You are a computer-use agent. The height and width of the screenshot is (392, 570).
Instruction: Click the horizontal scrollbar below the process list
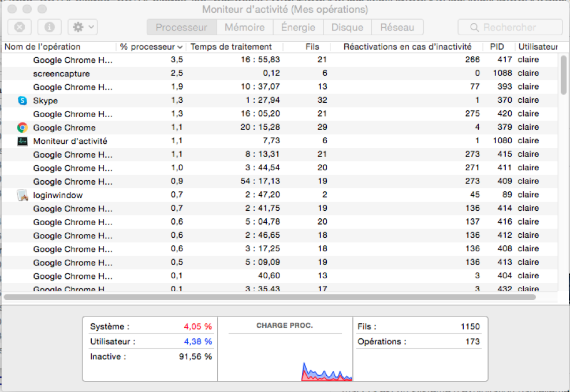(x=269, y=297)
